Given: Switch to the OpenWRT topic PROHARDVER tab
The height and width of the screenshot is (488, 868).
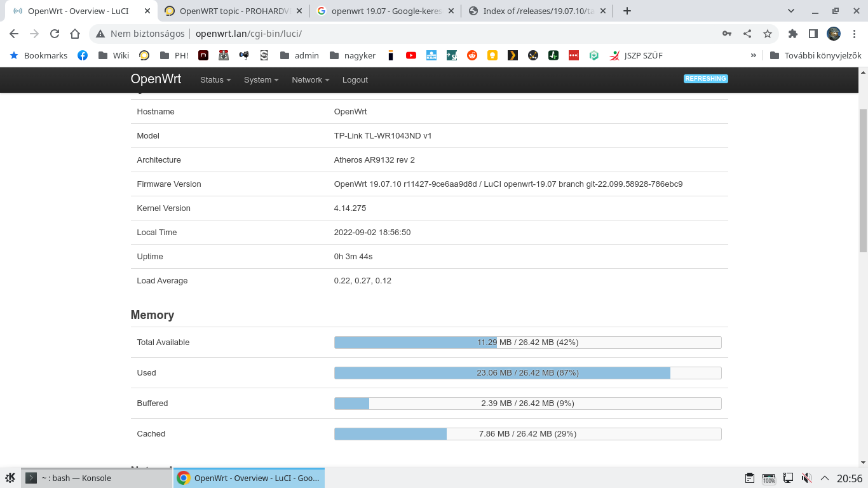Looking at the screenshot, I should (x=233, y=11).
